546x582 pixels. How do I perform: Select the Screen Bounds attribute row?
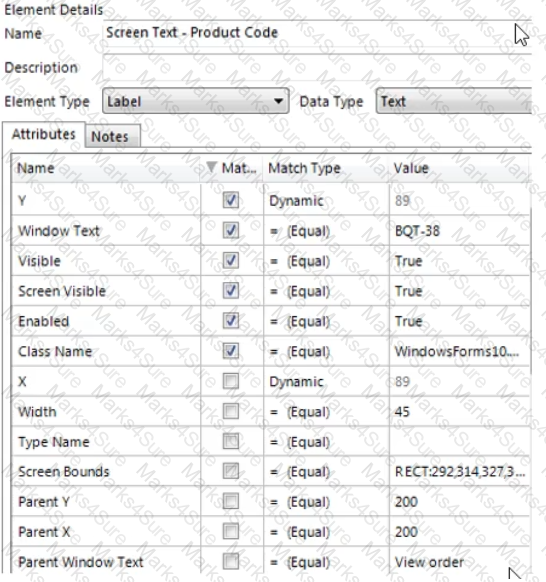pos(270,471)
